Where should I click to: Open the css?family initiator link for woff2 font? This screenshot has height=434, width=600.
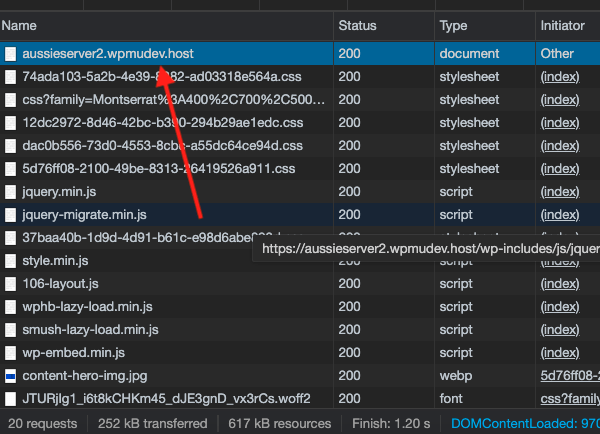coord(570,399)
